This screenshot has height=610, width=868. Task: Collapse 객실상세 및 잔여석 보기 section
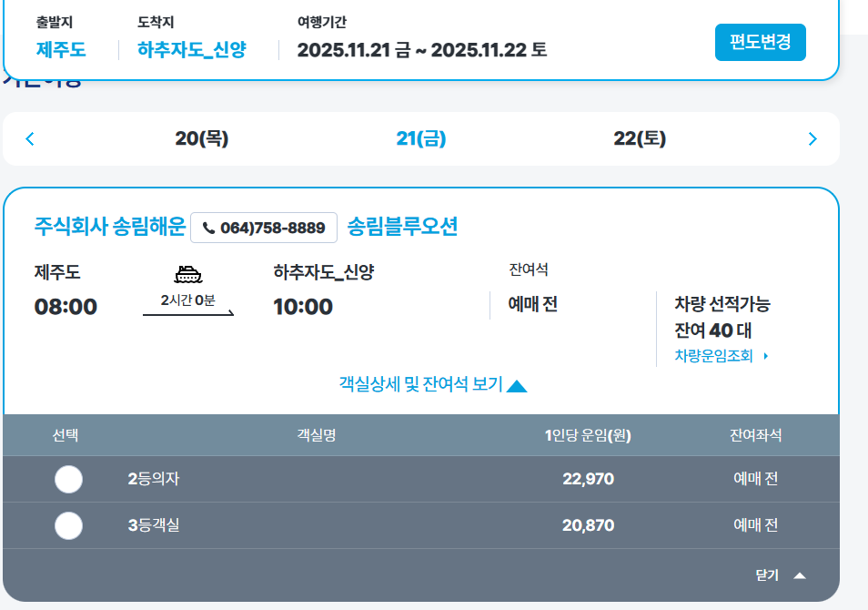(x=432, y=385)
